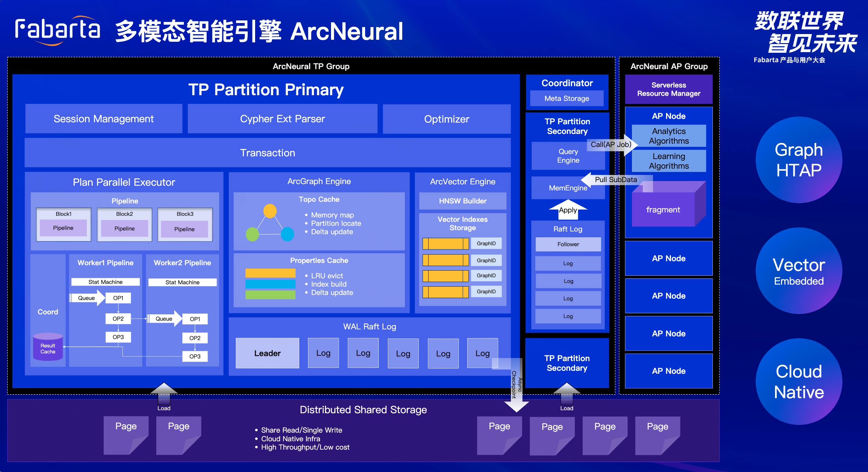
Task: Click the Coord label
Action: point(48,312)
